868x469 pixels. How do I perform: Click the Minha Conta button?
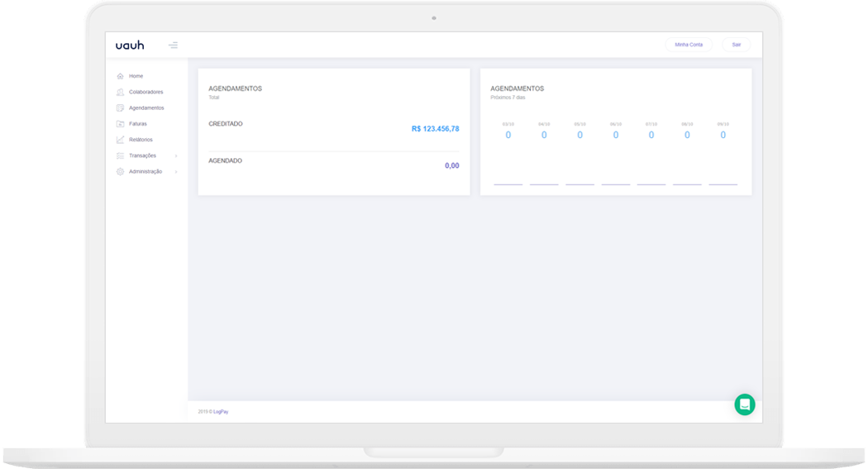click(x=688, y=45)
